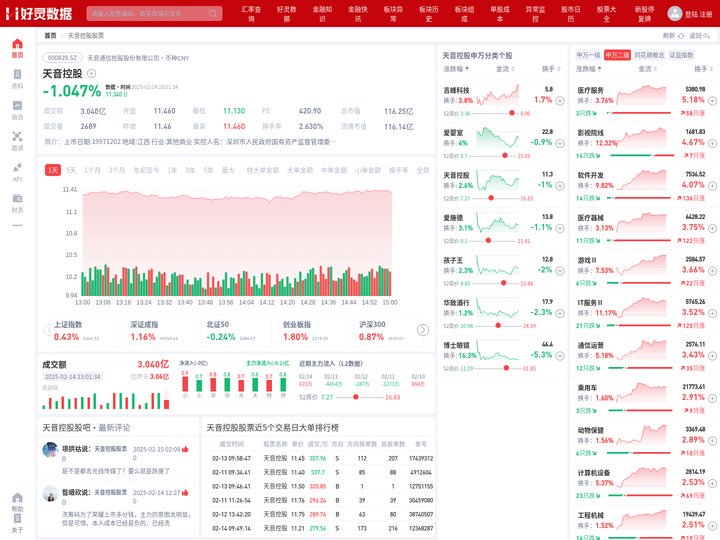Image resolution: width=720 pixels, height=540 pixels.
Task: Select the 5天 chart range
Action: [71, 170]
